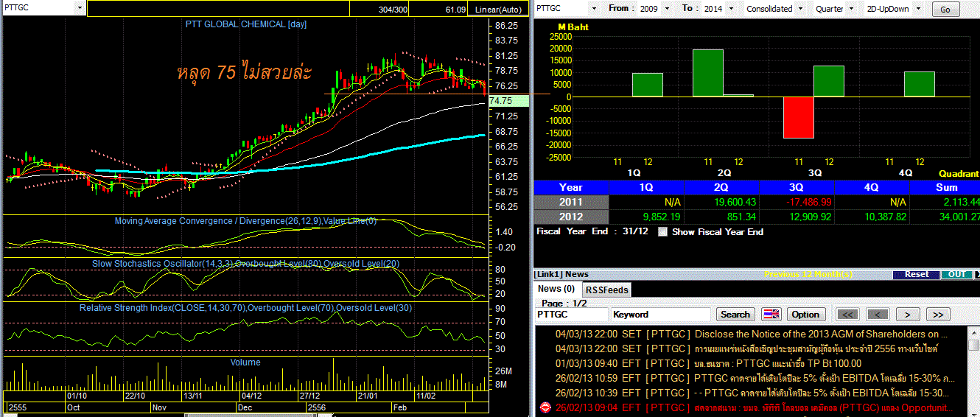Open the chart symbol PTTGC dropdown

[80, 8]
